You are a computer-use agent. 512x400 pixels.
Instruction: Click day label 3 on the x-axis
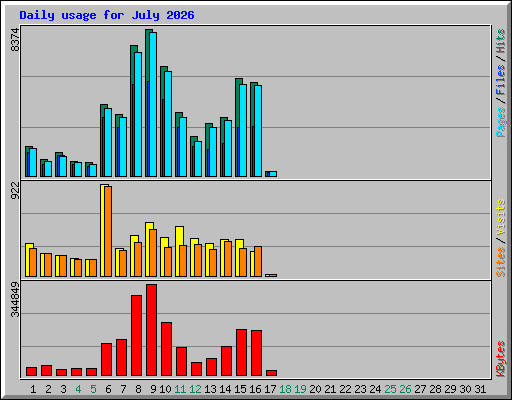63,389
